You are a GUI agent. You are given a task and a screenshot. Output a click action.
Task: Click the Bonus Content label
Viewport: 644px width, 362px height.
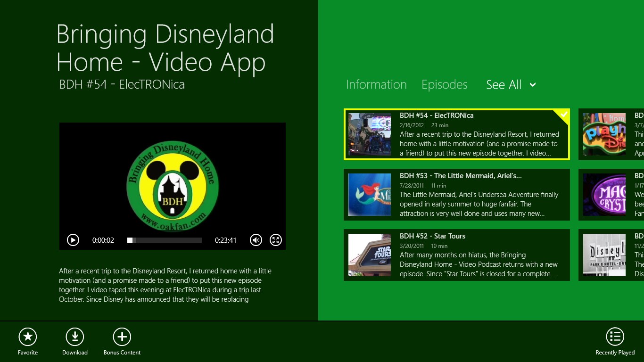click(122, 353)
